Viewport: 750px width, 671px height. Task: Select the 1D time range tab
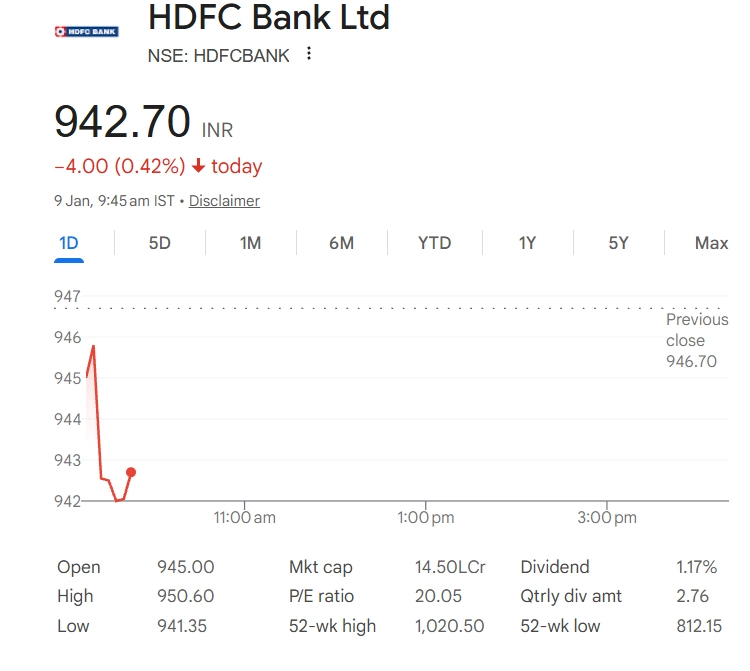pyautogui.click(x=69, y=243)
